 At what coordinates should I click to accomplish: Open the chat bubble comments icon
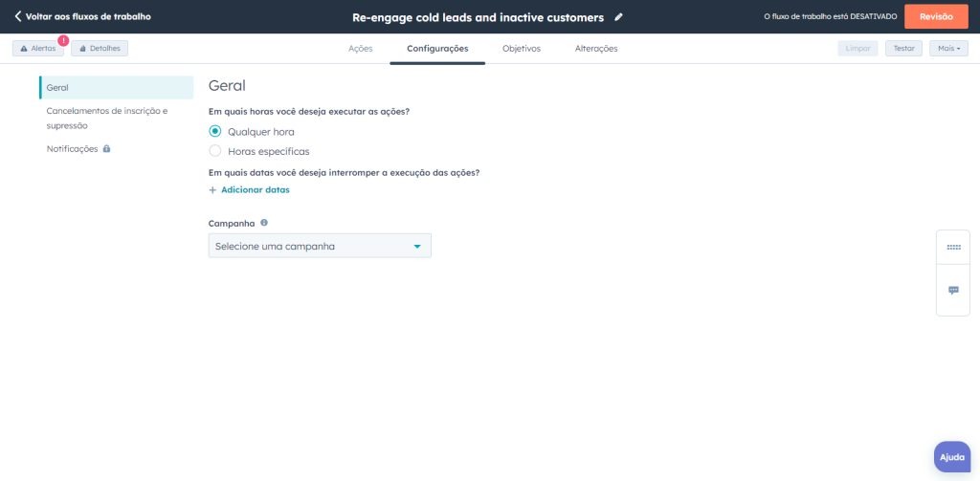pos(953,291)
